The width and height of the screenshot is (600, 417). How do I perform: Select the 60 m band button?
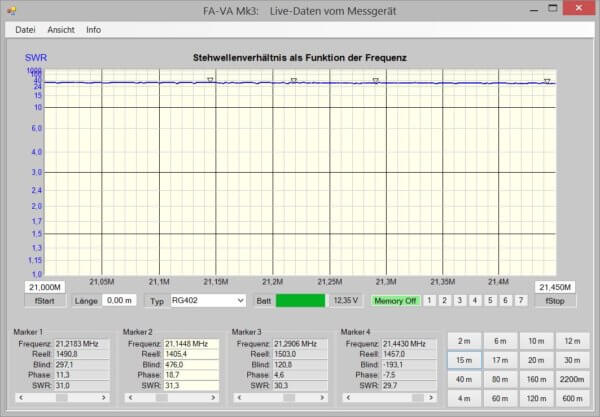[500, 399]
